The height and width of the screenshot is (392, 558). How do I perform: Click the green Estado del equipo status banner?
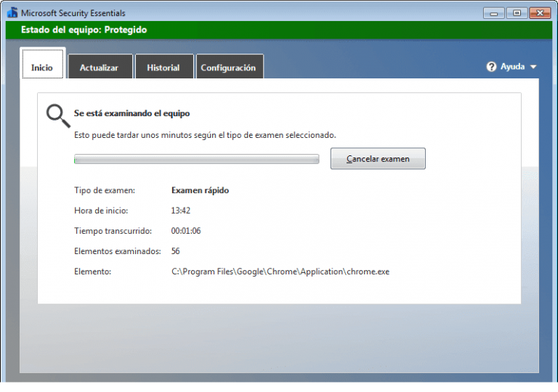(279, 30)
